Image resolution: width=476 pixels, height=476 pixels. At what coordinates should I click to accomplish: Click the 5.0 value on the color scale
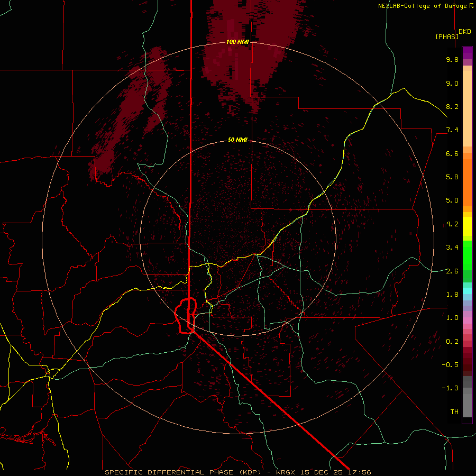(452, 200)
